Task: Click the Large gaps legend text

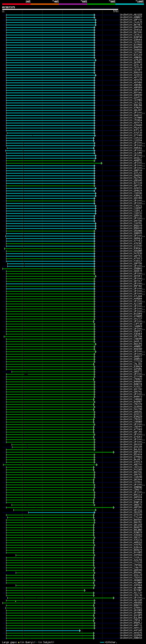Action: pos(28,642)
